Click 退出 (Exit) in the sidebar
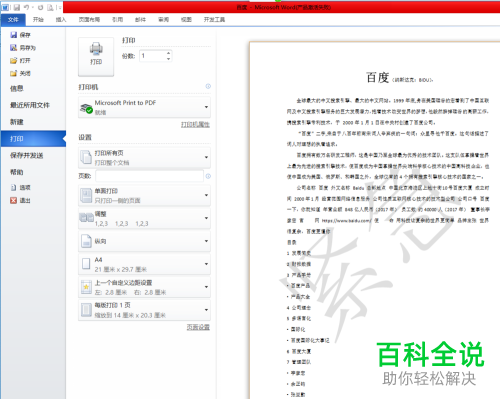This screenshot has width=500, height=399. [x=20, y=200]
